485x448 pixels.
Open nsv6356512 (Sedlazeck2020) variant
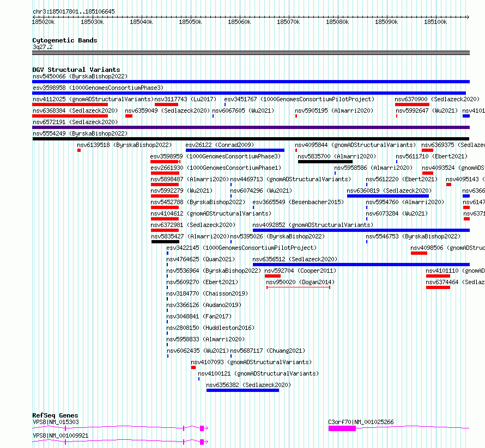point(295,259)
